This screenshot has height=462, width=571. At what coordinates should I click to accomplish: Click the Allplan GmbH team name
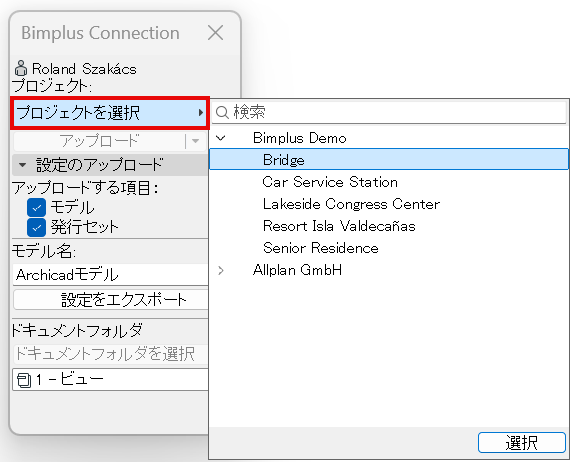297,270
